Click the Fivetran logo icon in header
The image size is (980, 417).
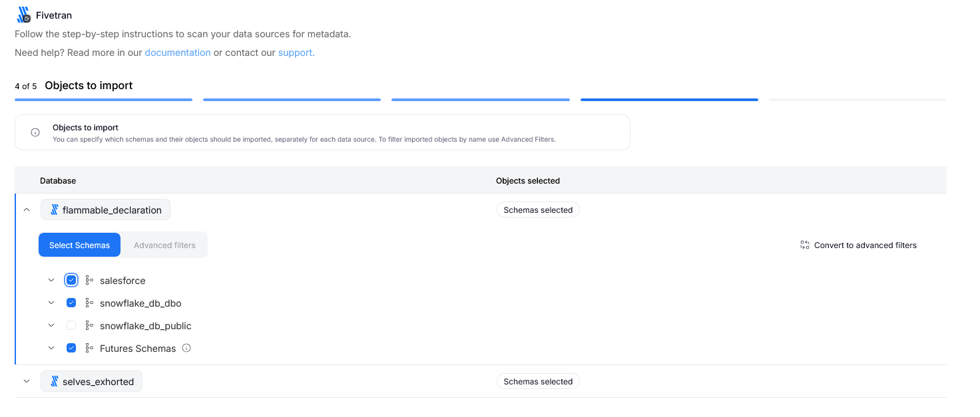click(x=23, y=15)
